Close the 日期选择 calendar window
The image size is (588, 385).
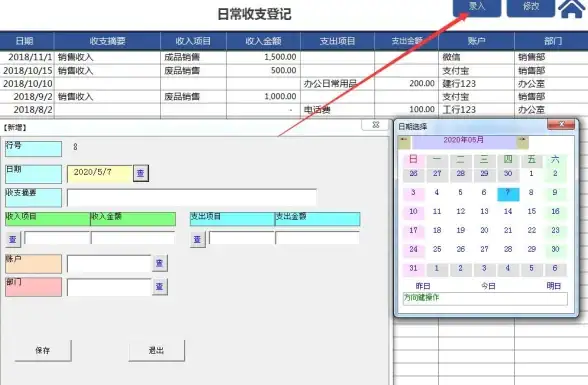pyautogui.click(x=561, y=124)
